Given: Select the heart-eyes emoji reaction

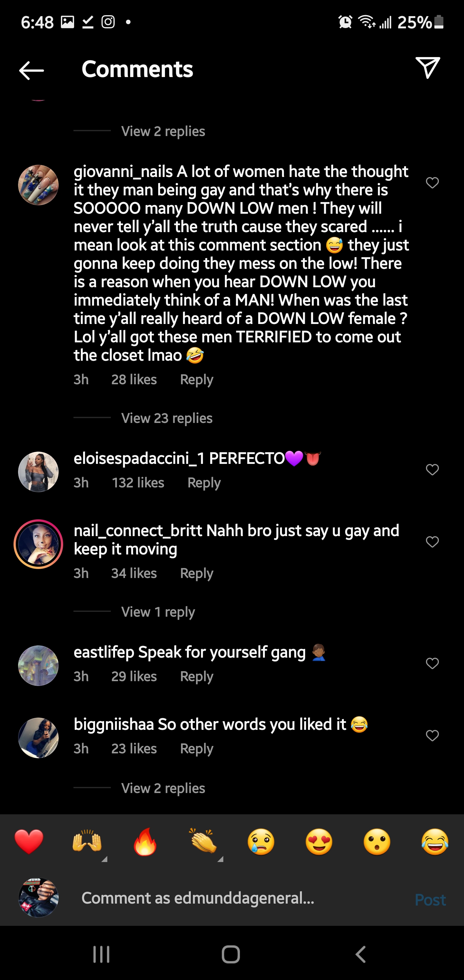Looking at the screenshot, I should [319, 841].
